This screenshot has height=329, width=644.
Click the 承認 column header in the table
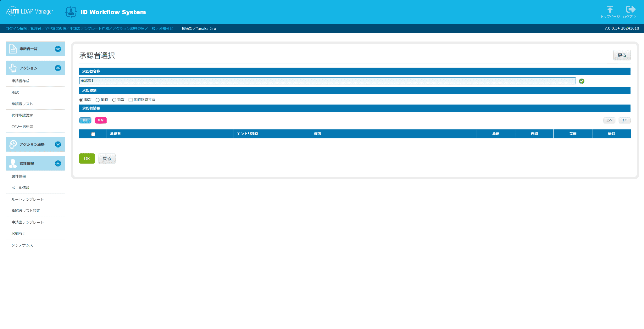pyautogui.click(x=496, y=134)
